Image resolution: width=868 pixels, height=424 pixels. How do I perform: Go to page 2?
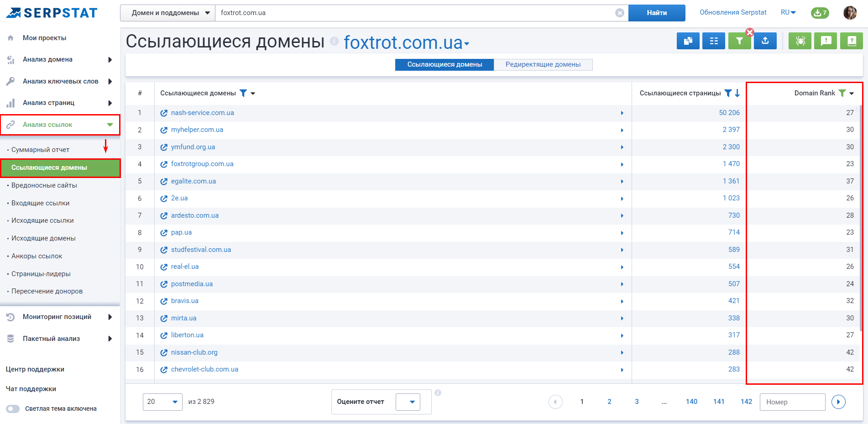609,402
